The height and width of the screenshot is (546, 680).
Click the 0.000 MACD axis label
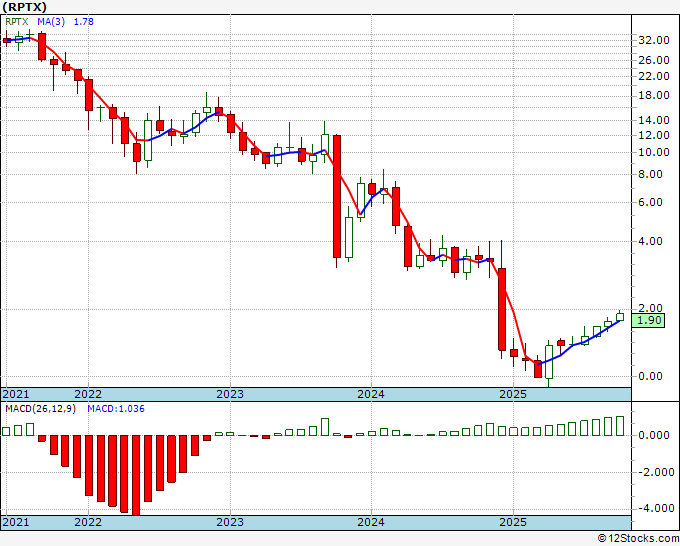point(654,435)
